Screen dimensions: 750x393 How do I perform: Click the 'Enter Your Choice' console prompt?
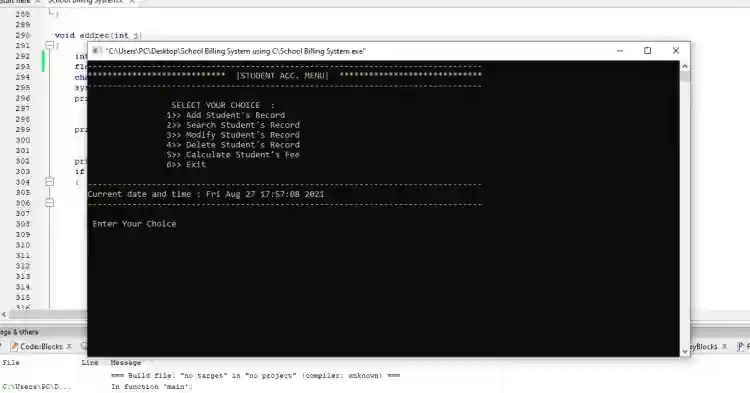point(134,224)
